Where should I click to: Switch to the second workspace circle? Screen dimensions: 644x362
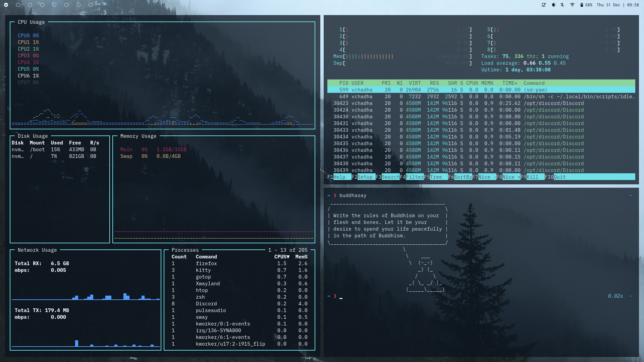point(18,5)
